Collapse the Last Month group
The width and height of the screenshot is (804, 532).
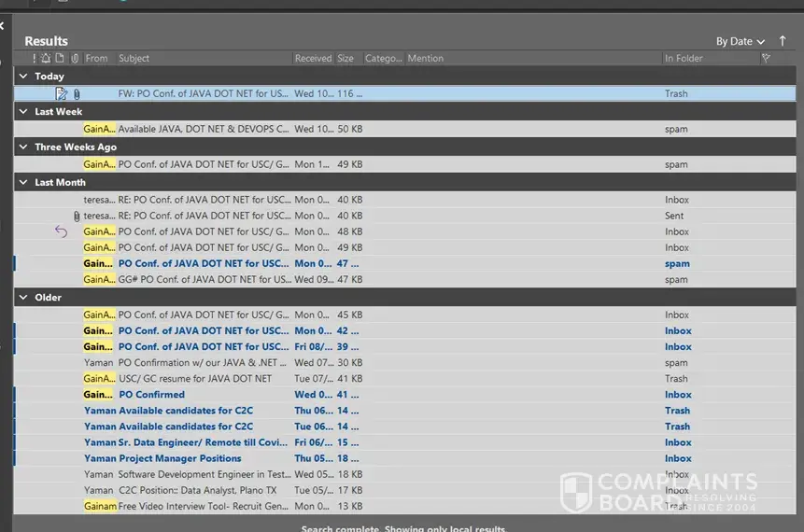coord(24,183)
